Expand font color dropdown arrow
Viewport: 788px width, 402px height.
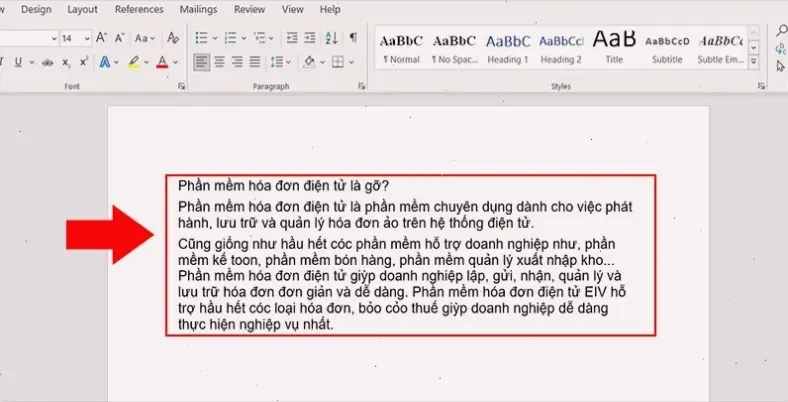point(175,63)
